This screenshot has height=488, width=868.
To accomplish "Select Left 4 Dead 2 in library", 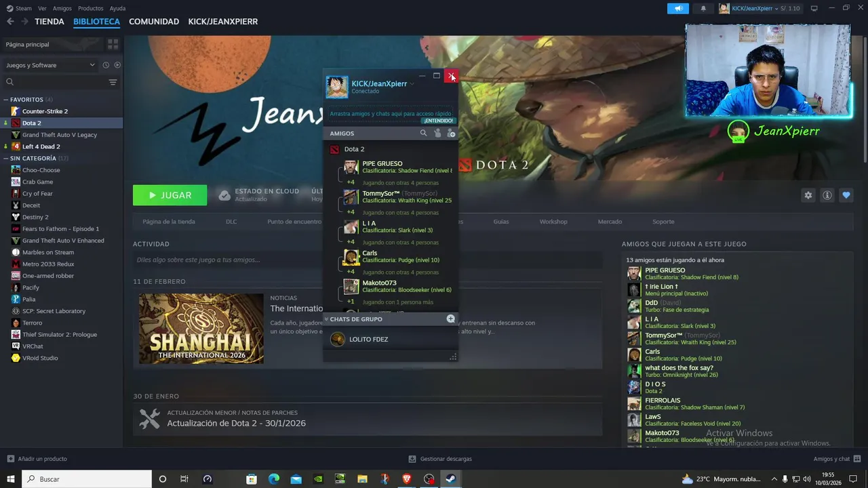I will pos(41,146).
